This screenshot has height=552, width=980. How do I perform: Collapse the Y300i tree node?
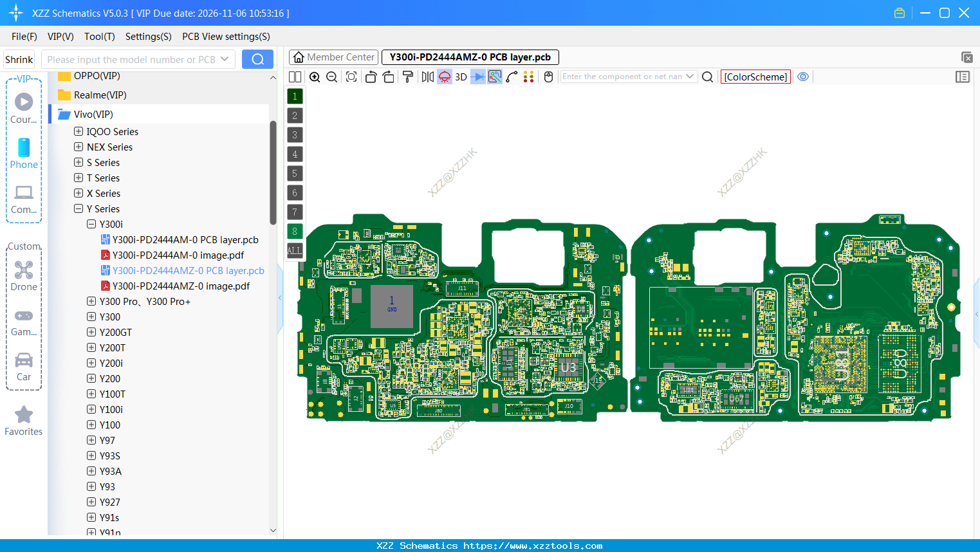point(91,224)
